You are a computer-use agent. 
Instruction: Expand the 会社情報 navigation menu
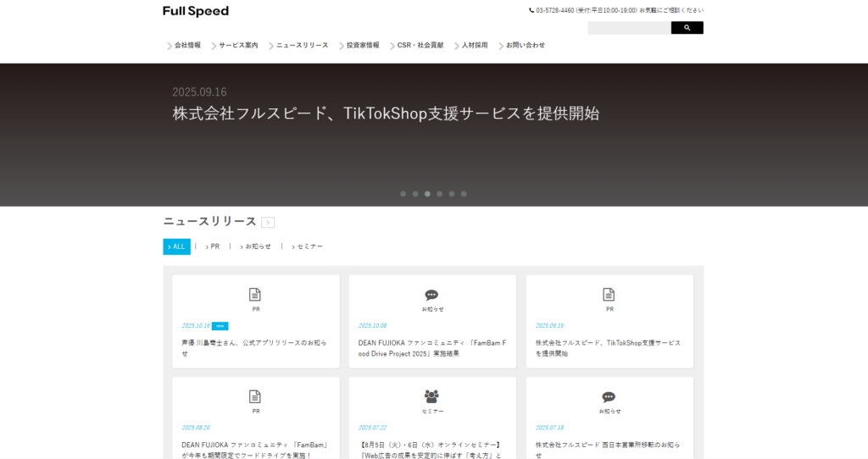coord(187,45)
